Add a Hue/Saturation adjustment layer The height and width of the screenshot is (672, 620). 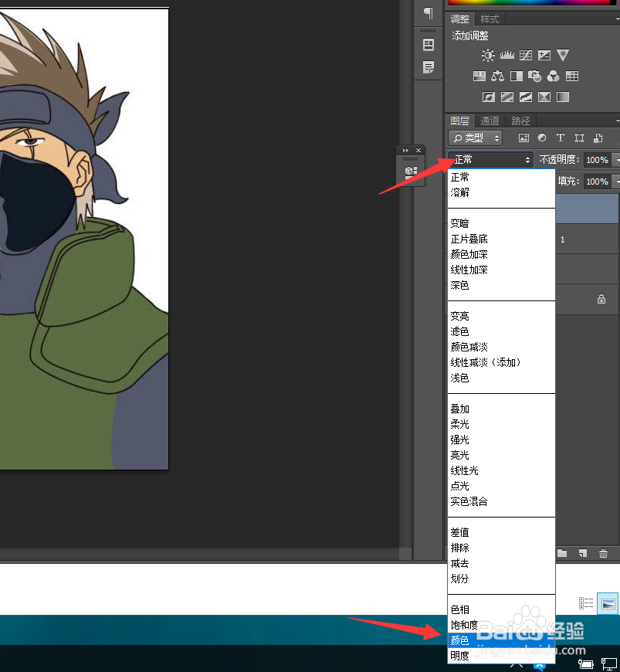click(479, 76)
